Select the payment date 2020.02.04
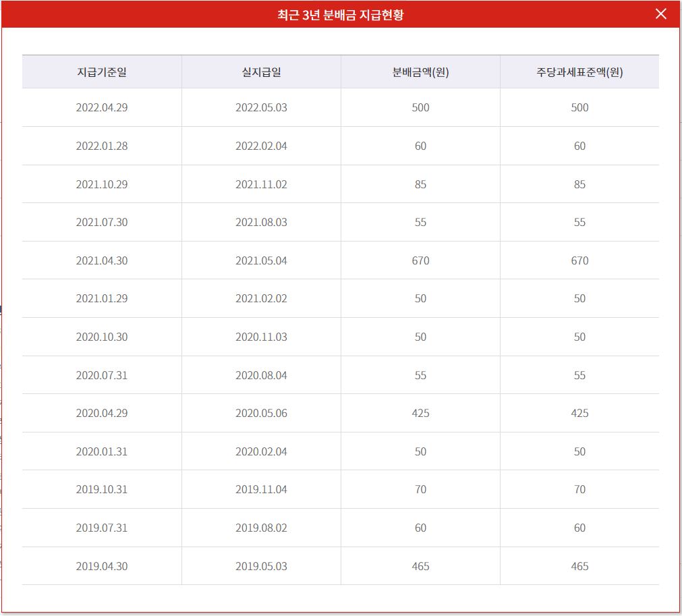This screenshot has height=616, width=682. [262, 451]
